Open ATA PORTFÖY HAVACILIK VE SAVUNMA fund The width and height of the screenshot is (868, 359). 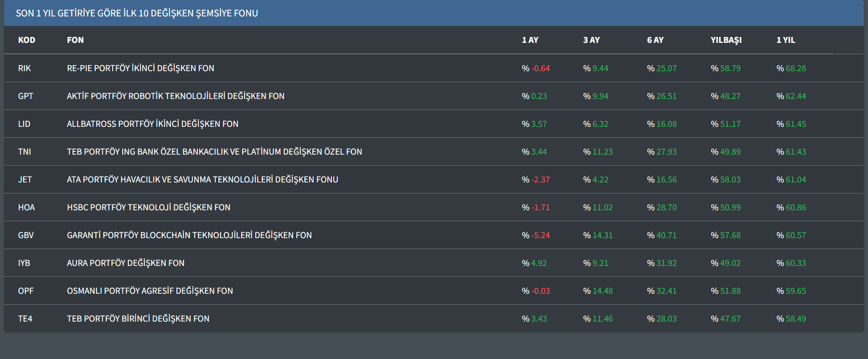(202, 180)
